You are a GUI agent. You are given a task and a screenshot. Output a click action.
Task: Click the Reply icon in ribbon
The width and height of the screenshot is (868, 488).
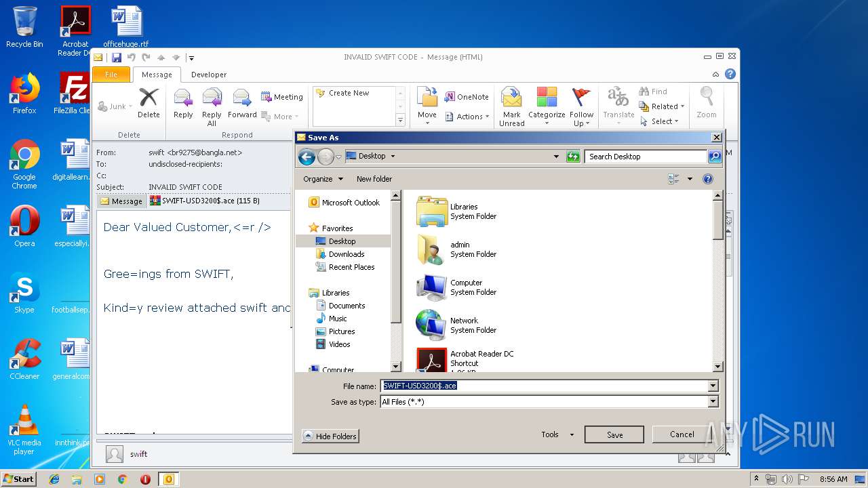tap(183, 103)
